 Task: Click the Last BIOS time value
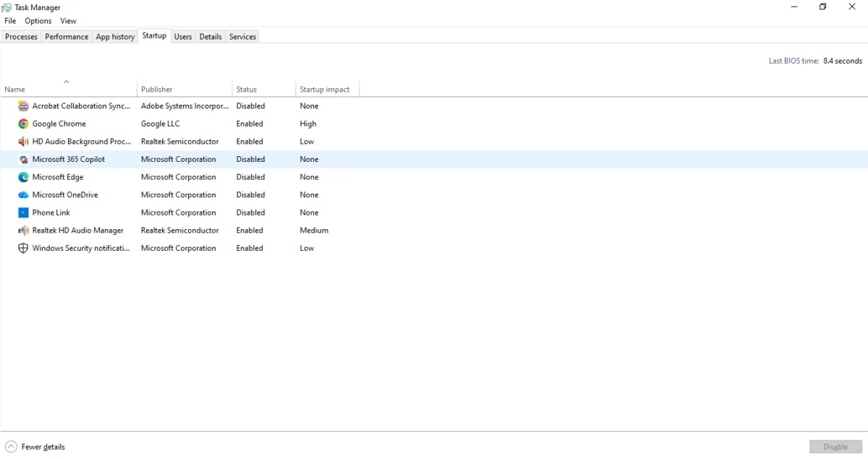point(843,61)
